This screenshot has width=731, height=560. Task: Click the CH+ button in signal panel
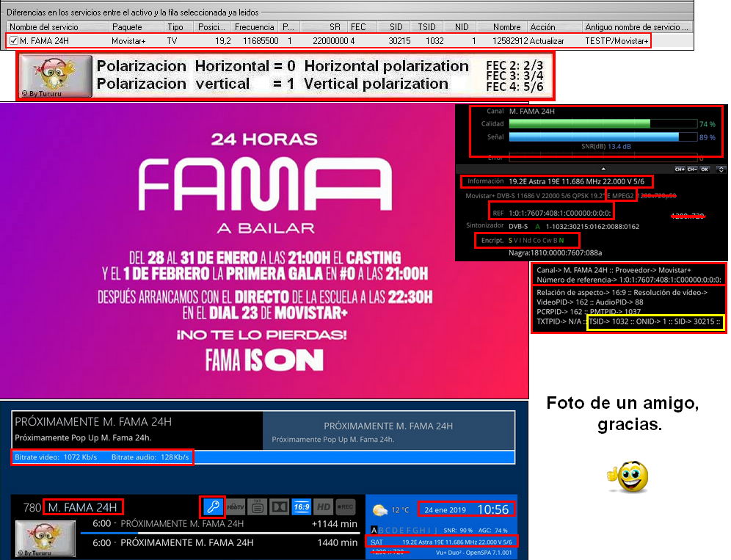point(680,170)
